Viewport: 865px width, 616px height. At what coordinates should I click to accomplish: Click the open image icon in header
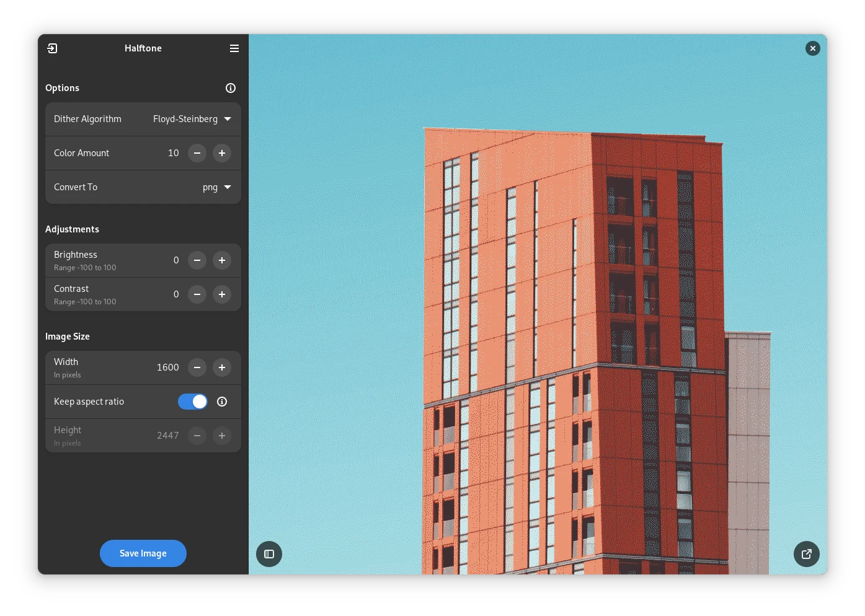[52, 48]
